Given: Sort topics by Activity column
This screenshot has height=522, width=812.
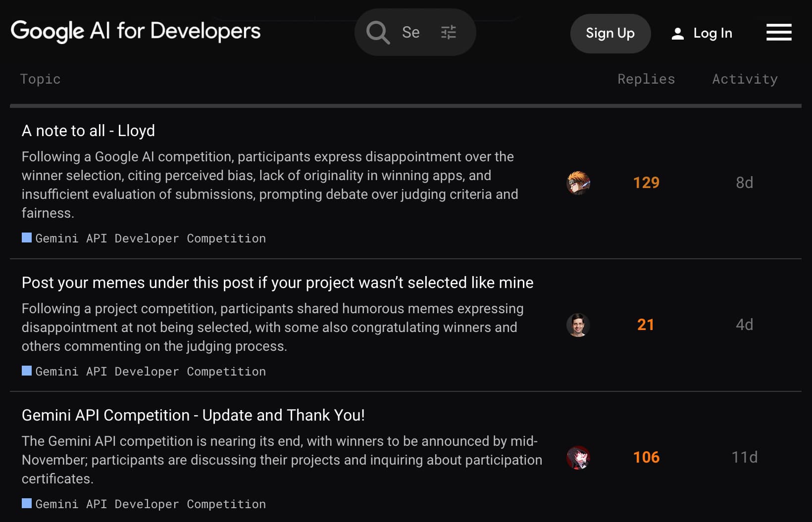Looking at the screenshot, I should [x=745, y=79].
